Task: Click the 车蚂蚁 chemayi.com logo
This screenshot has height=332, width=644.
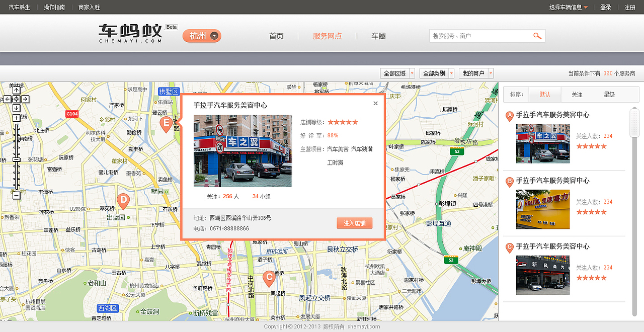Action: [x=131, y=33]
